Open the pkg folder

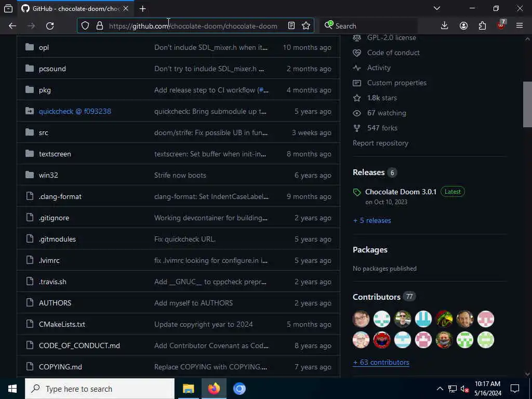click(x=45, y=90)
